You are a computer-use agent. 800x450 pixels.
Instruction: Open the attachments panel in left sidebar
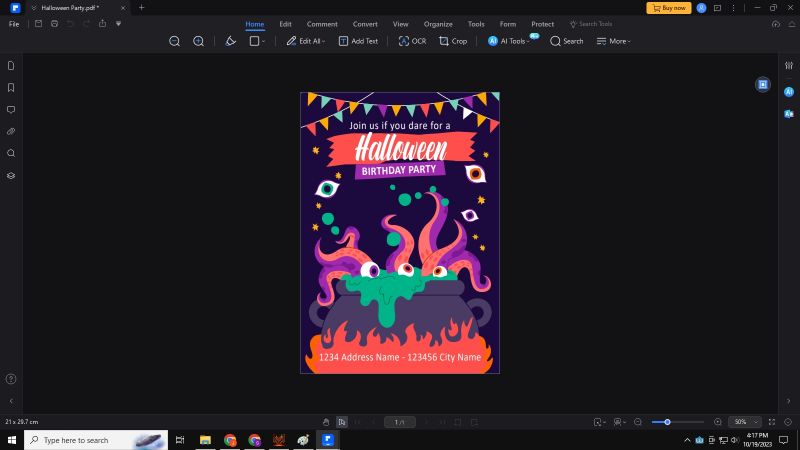(x=11, y=131)
